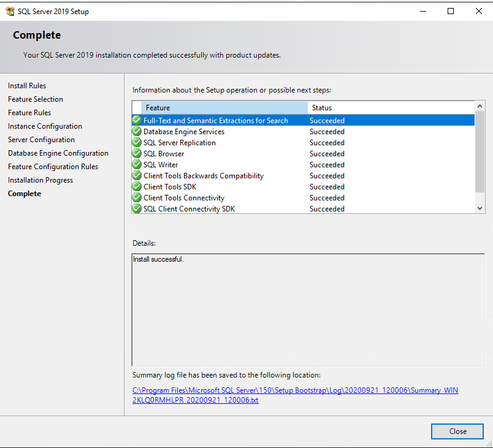Click the SQL Server Setup title bar icon
Image resolution: width=493 pixels, height=448 pixels.
tap(10, 11)
